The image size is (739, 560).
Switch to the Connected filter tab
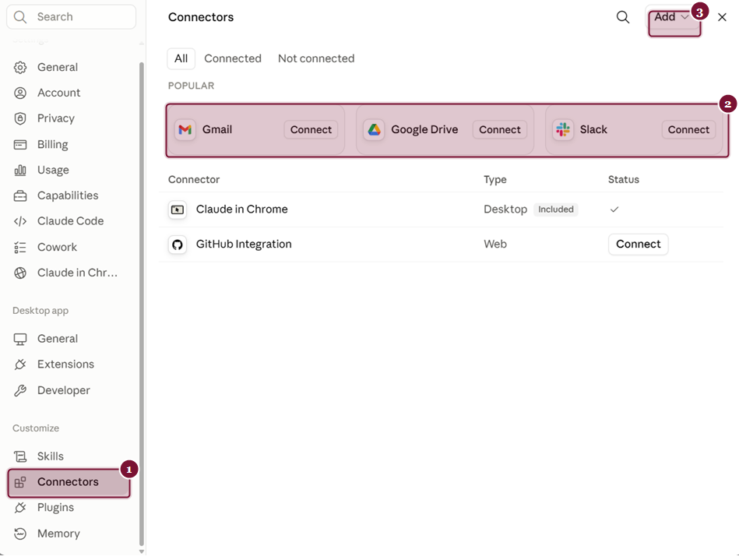pos(233,58)
